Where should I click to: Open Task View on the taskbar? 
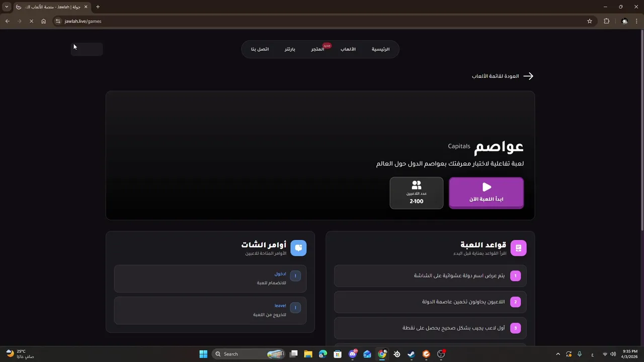294,354
